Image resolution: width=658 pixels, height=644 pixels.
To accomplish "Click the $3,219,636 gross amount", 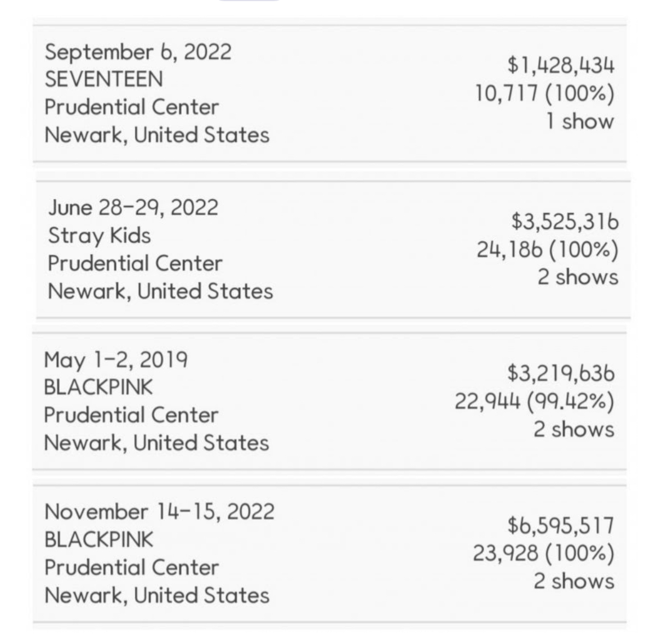I will [x=561, y=373].
